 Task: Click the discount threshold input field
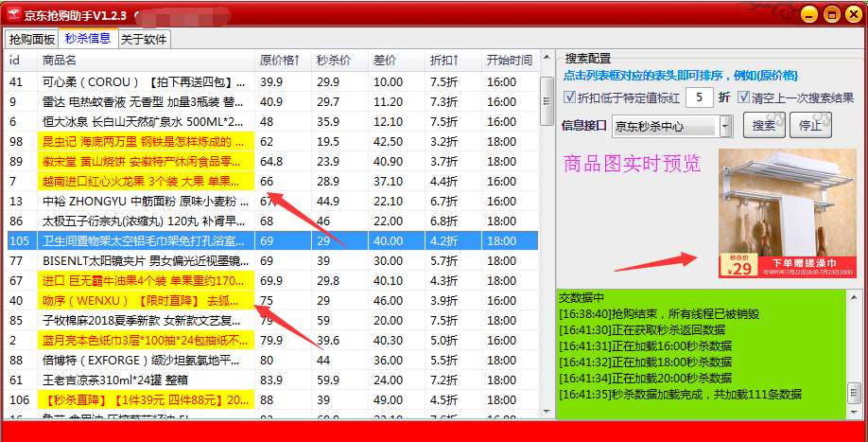tap(699, 97)
